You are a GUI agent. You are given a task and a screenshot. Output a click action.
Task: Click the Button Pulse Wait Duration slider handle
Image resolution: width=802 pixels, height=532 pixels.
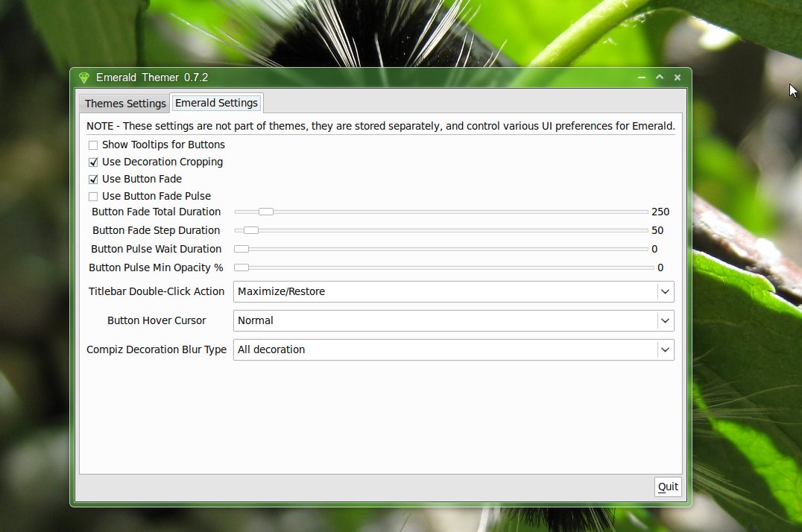[241, 249]
